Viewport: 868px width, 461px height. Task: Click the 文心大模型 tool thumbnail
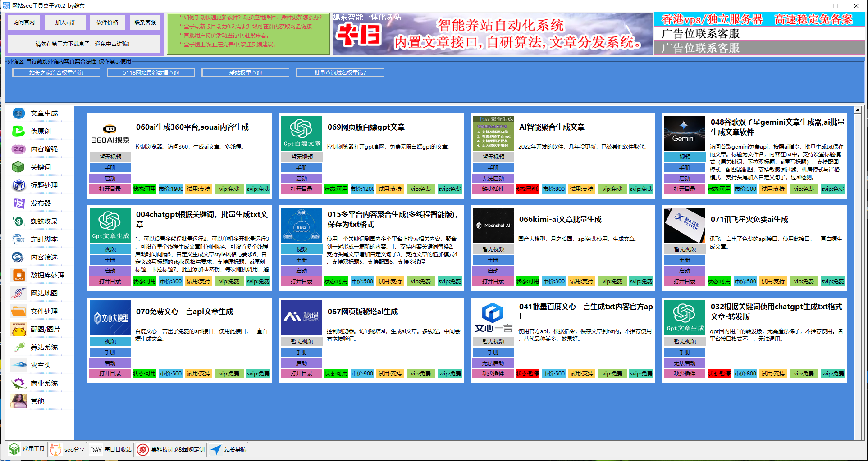[x=110, y=318]
